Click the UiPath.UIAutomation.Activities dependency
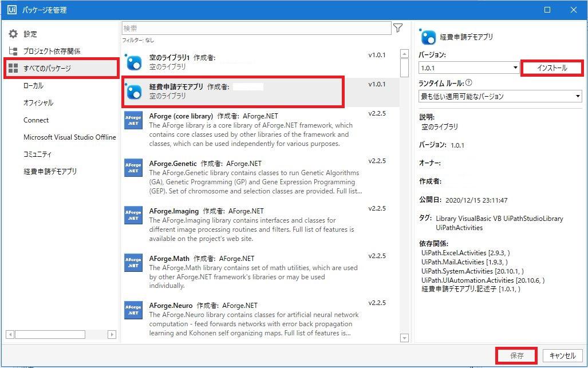 483,280
